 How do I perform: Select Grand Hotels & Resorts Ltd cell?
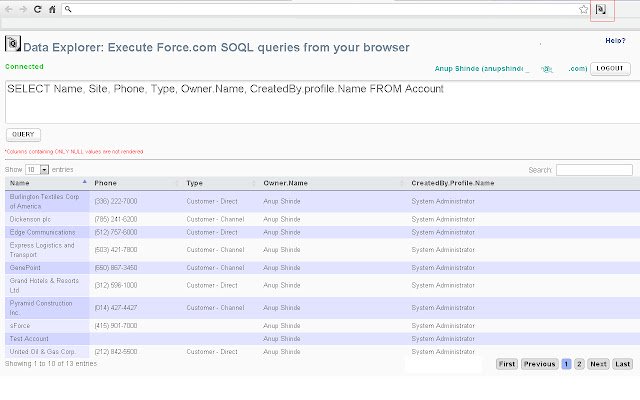coord(47,285)
